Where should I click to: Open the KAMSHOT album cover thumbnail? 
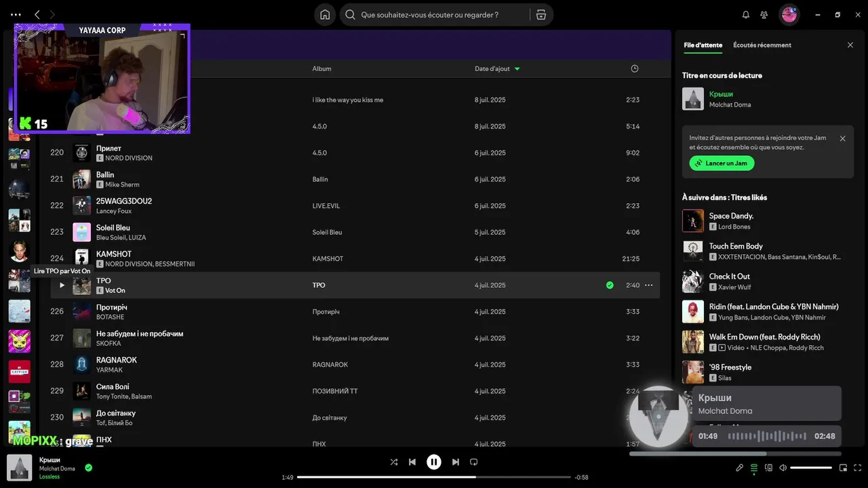[x=81, y=259]
